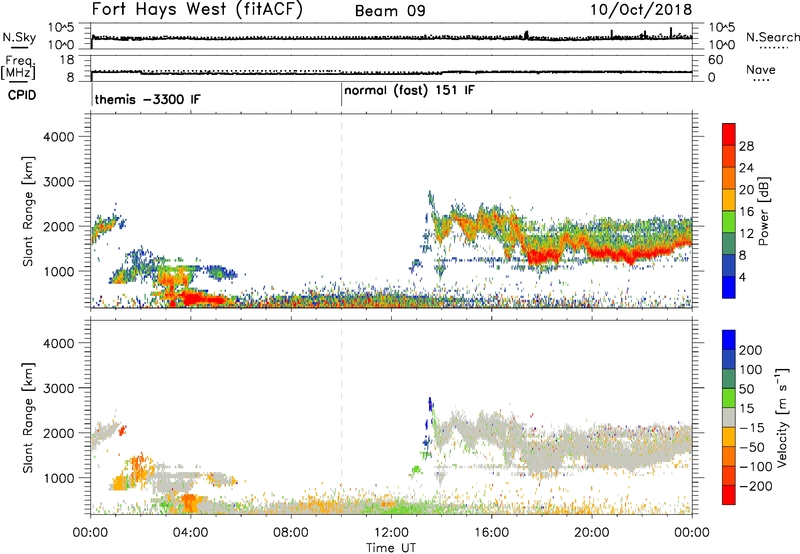
Task: Click the 'CPID' row label
Action: tap(22, 95)
